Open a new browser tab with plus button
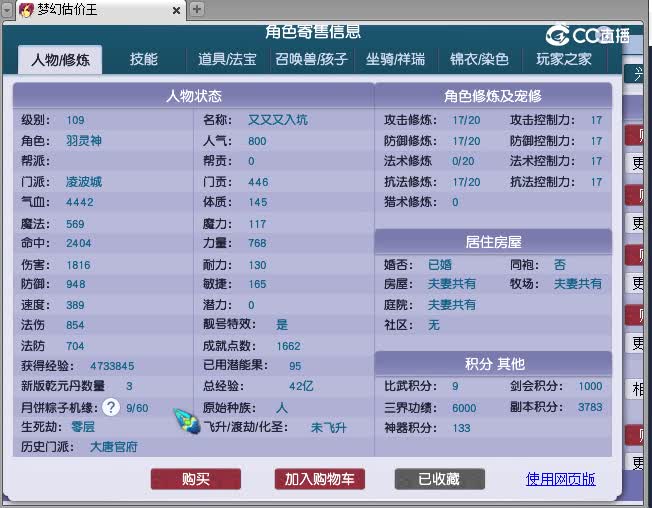652x508 pixels. pyautogui.click(x=197, y=9)
